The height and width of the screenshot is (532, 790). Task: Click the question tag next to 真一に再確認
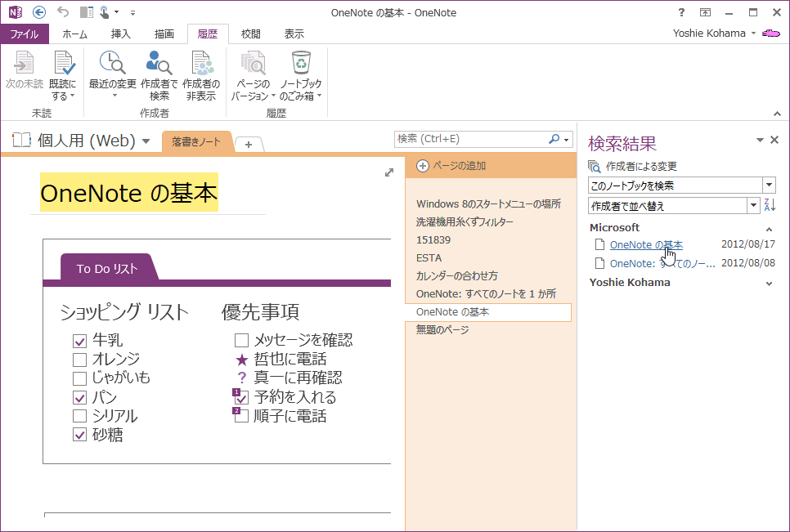coord(242,378)
